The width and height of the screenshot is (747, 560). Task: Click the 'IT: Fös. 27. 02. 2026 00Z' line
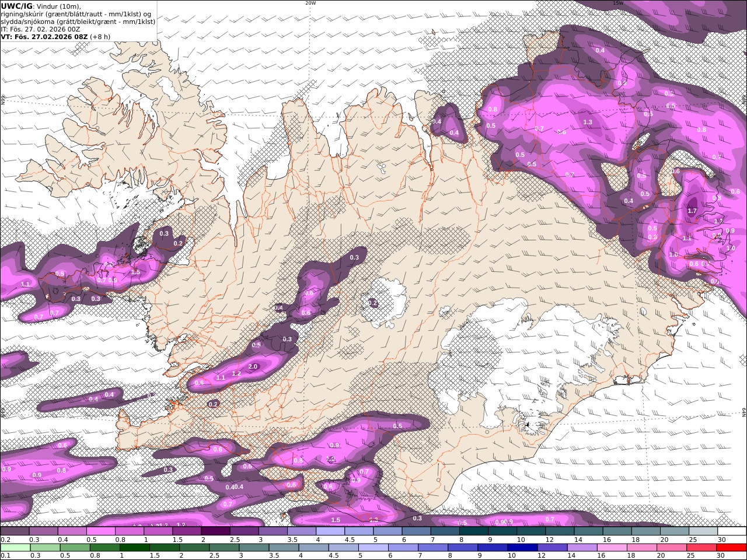click(41, 29)
